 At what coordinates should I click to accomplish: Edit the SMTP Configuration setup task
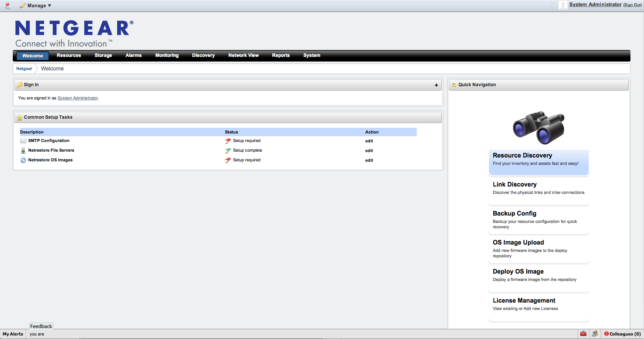(x=369, y=141)
